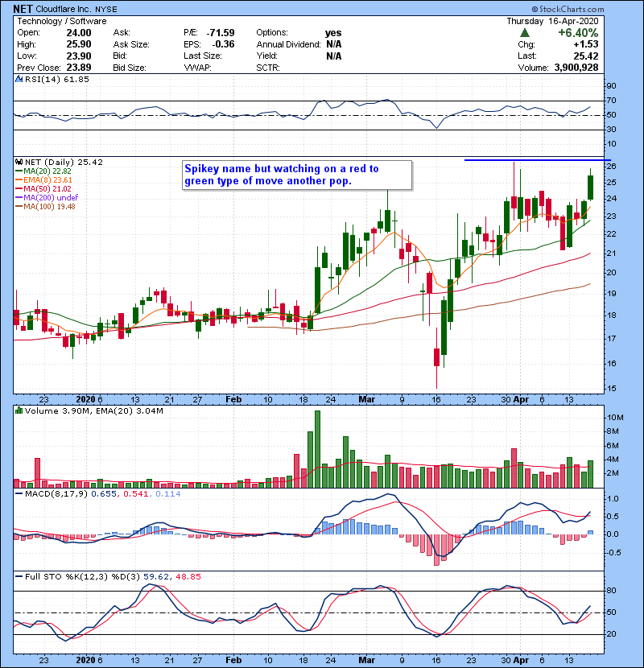Click the EPS value -0.36

(x=223, y=44)
